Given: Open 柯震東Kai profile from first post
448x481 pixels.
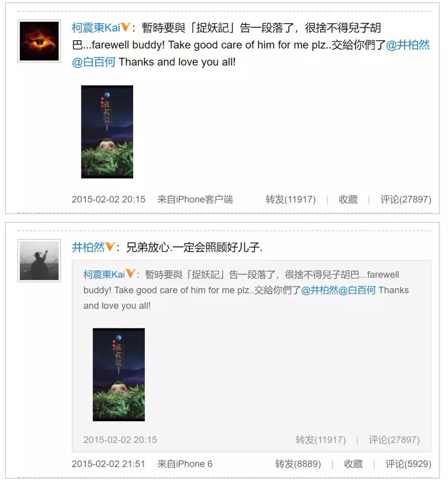Looking at the screenshot, I should coord(96,28).
